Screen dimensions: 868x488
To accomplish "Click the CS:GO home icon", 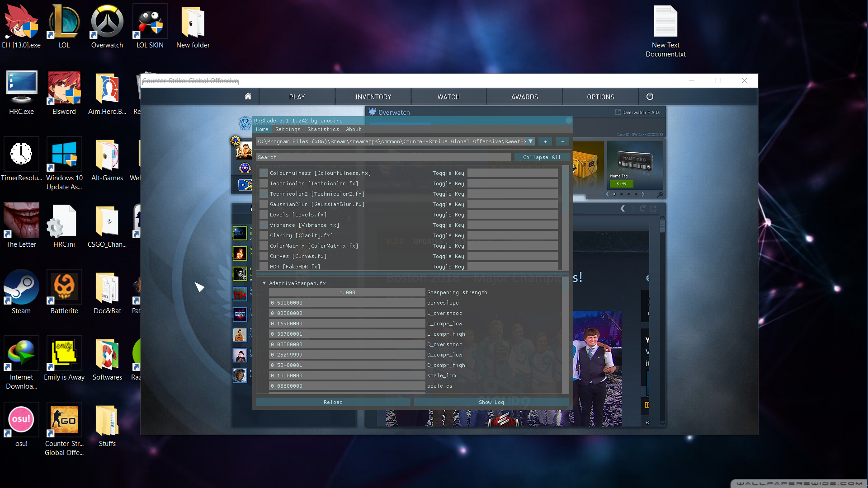I will click(248, 96).
